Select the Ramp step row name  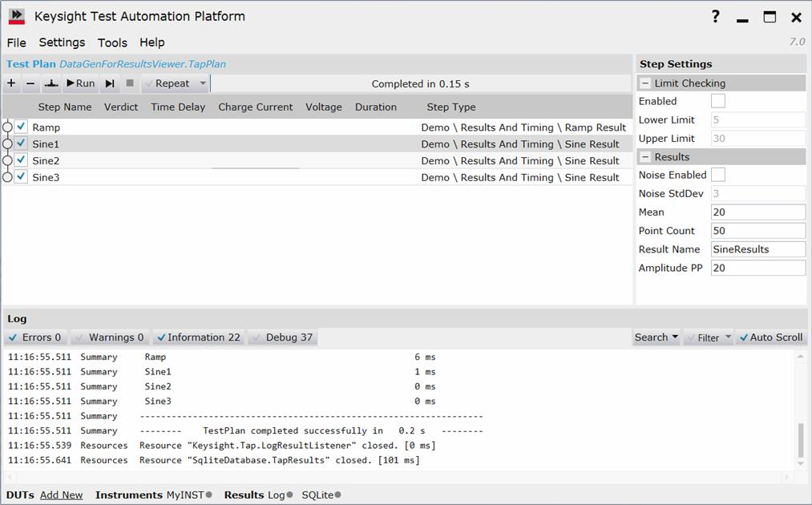[x=46, y=127]
